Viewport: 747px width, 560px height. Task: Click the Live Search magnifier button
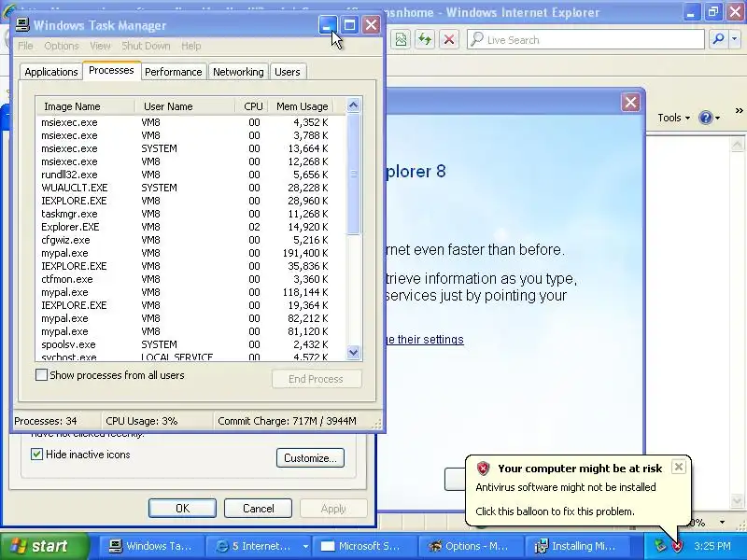[717, 39]
